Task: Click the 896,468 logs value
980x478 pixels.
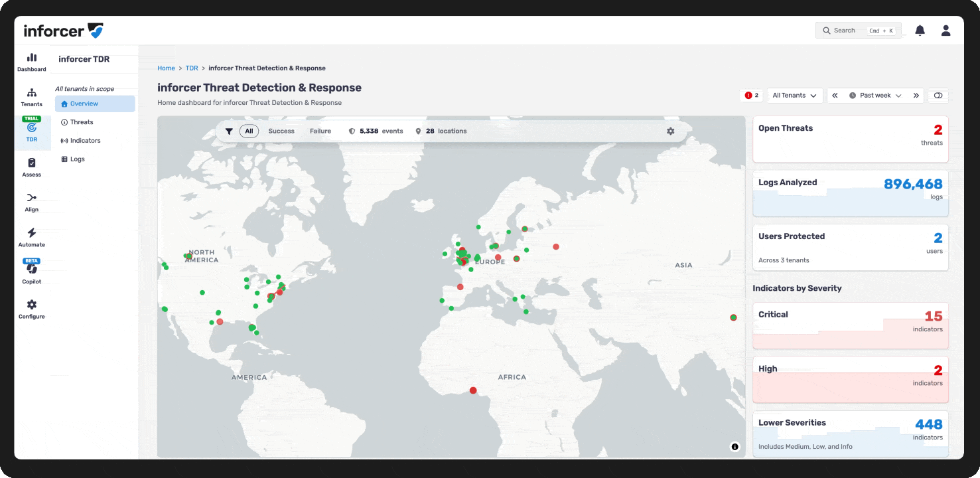Action: pos(913,185)
